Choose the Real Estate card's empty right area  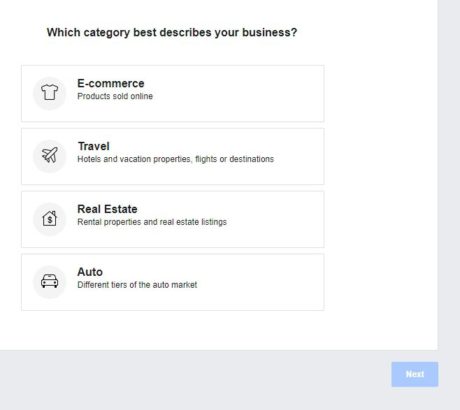click(277, 219)
